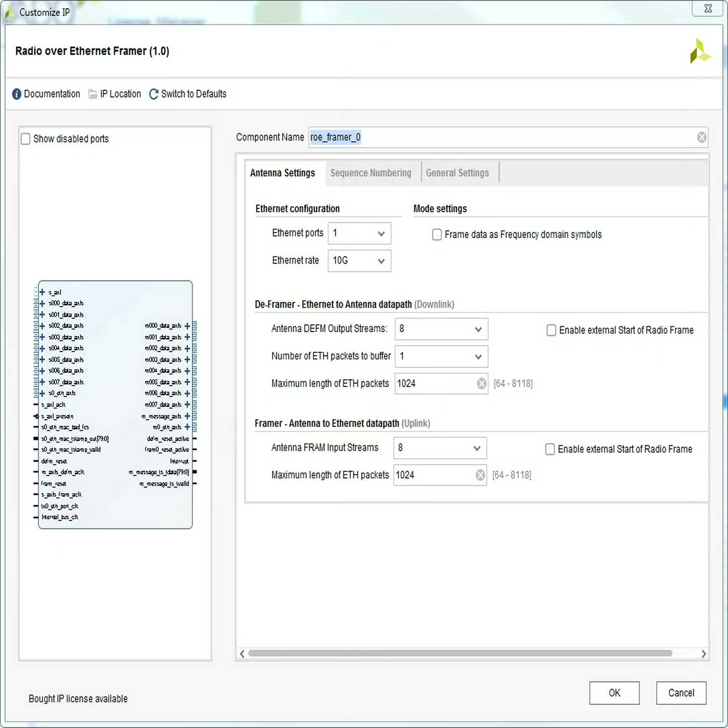Click the s_axi_aclk port label

click(x=54, y=405)
